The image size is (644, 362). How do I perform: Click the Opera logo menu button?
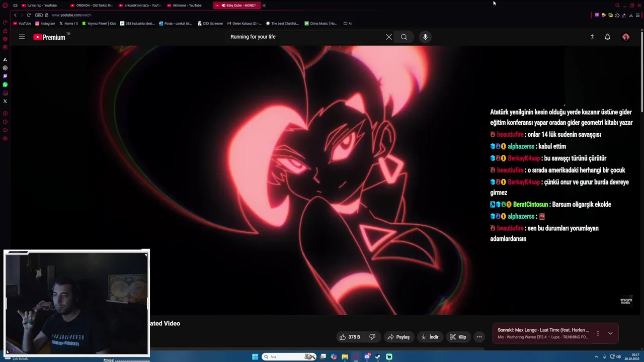5,6
